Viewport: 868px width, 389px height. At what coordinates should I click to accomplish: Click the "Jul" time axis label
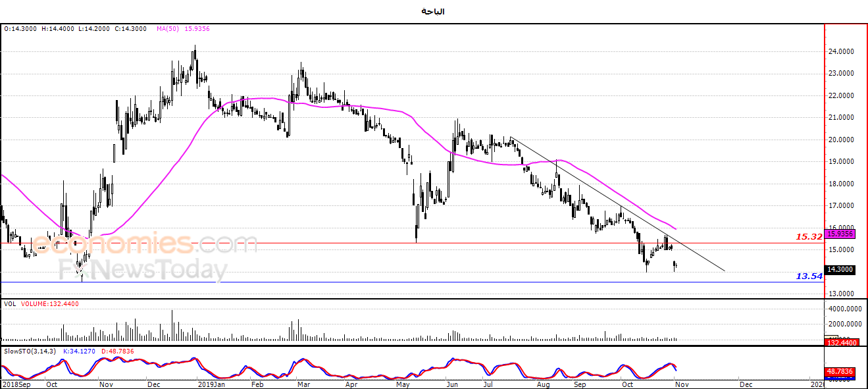point(488,384)
